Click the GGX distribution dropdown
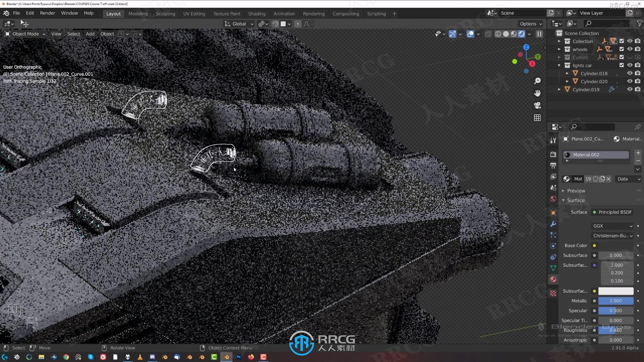The image size is (644, 362). (612, 226)
